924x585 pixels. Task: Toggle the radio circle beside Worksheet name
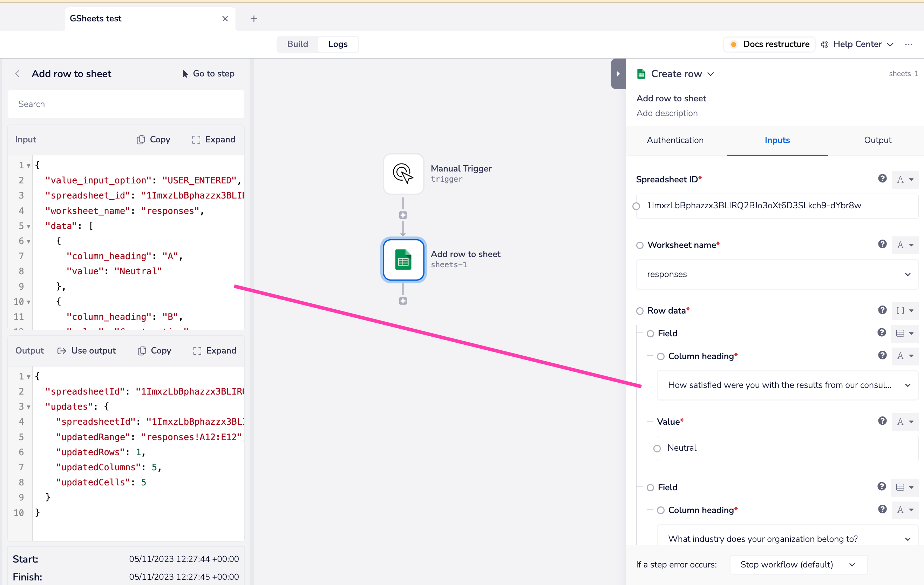point(640,245)
